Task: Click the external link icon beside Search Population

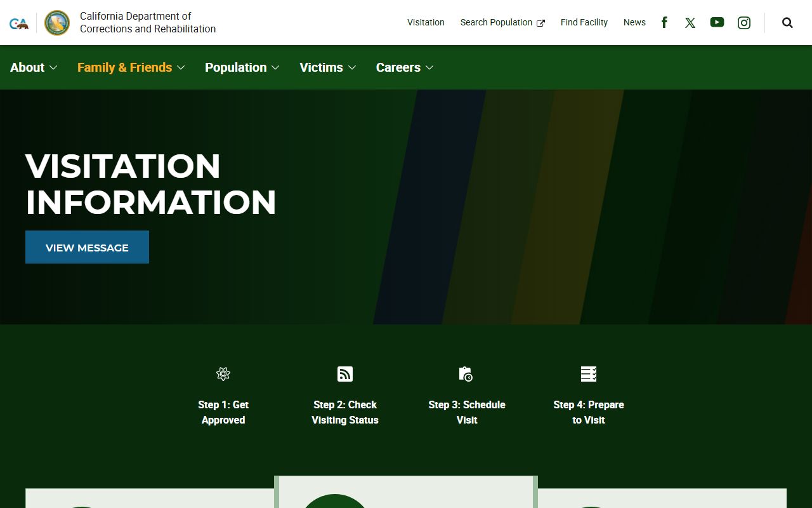Action: pos(540,23)
